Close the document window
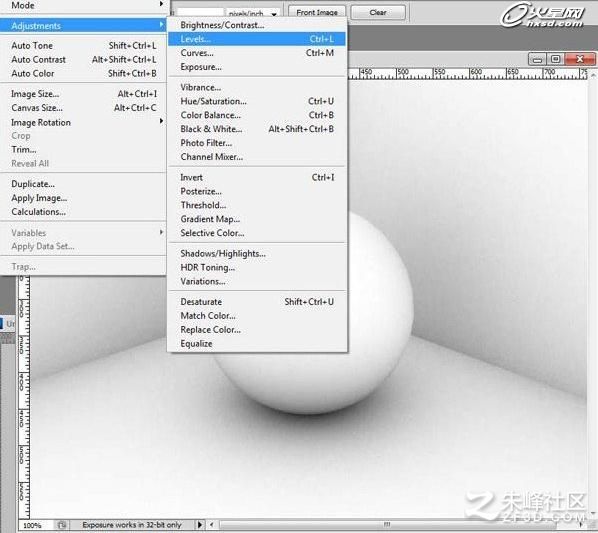This screenshot has width=598, height=533. (580, 59)
